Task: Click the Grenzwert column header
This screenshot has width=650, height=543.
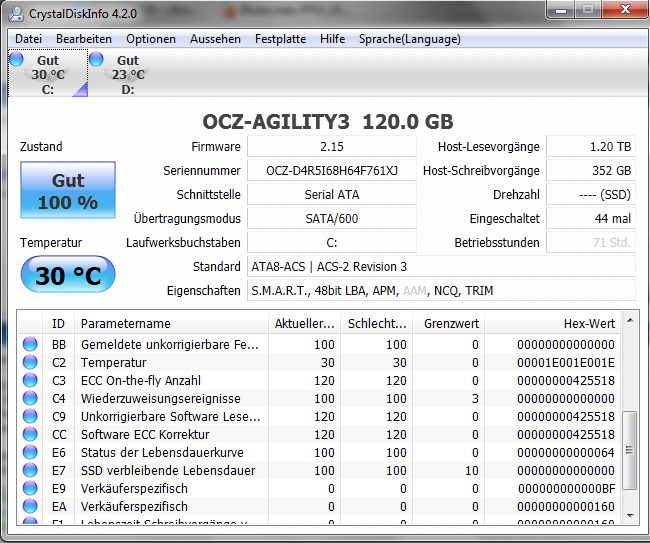Action: click(x=449, y=323)
